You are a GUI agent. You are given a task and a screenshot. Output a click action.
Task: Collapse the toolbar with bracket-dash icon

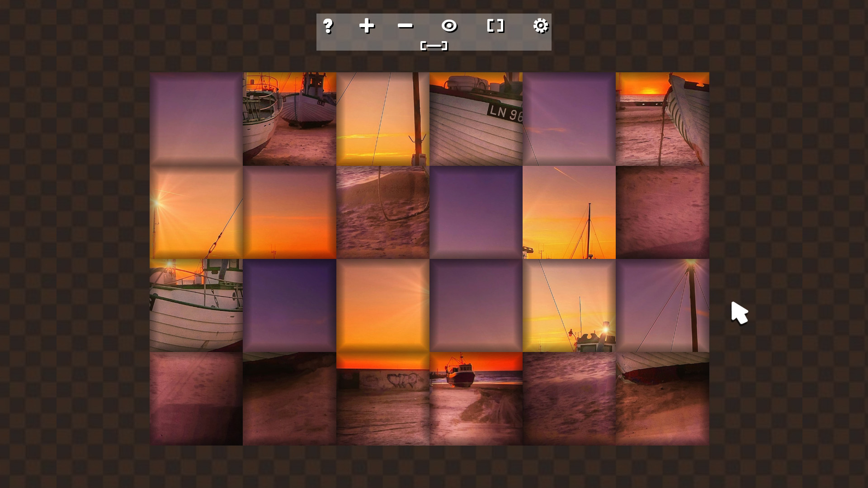(x=434, y=46)
